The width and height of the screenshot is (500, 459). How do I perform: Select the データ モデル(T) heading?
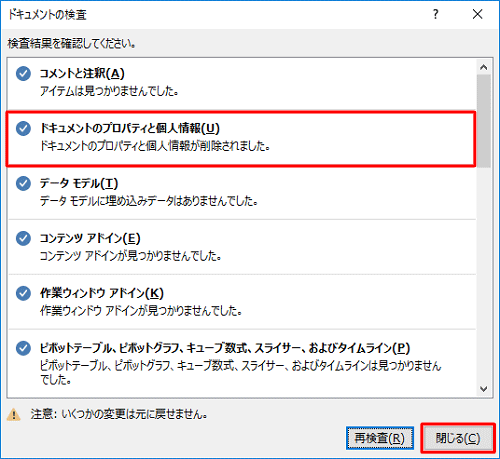coord(79,183)
